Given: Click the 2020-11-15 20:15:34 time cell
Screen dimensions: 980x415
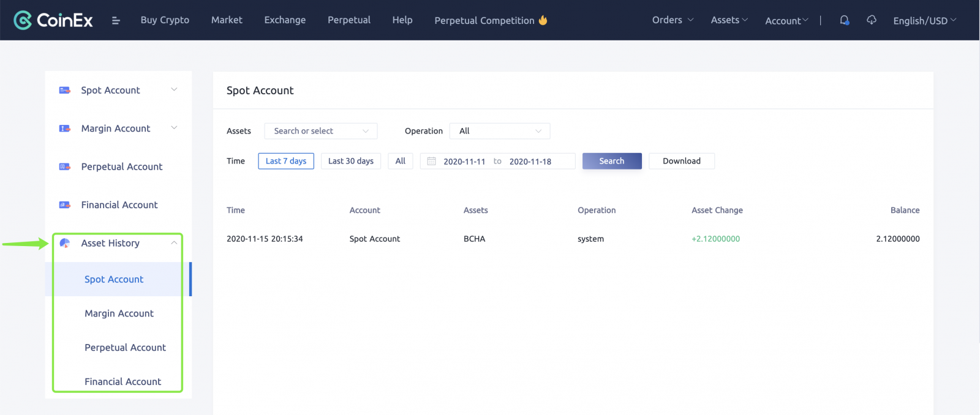Looking at the screenshot, I should 265,239.
